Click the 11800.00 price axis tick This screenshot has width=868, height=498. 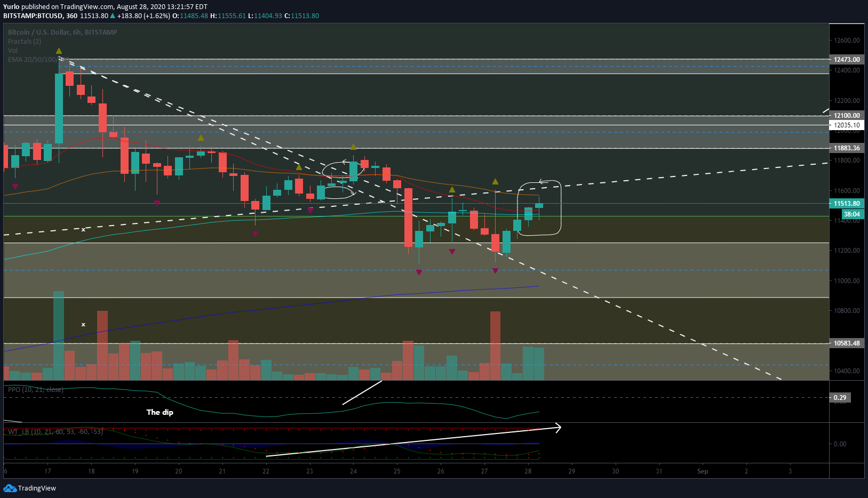(x=847, y=160)
